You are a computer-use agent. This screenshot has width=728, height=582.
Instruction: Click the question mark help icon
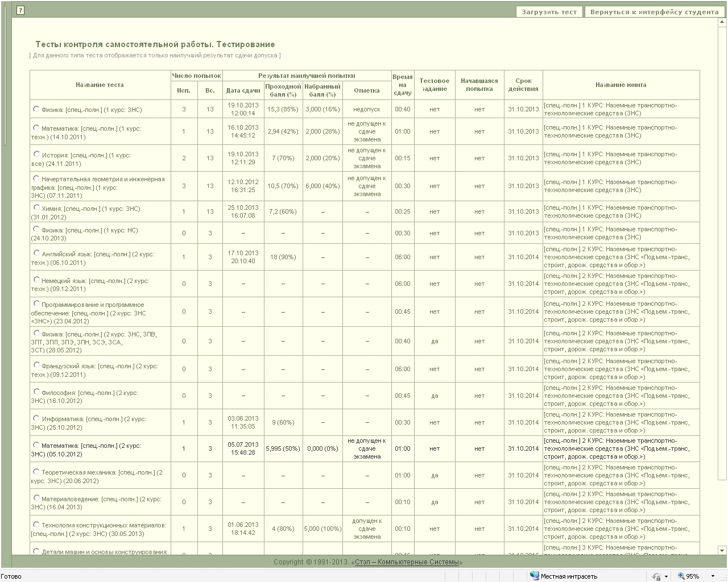20,10
